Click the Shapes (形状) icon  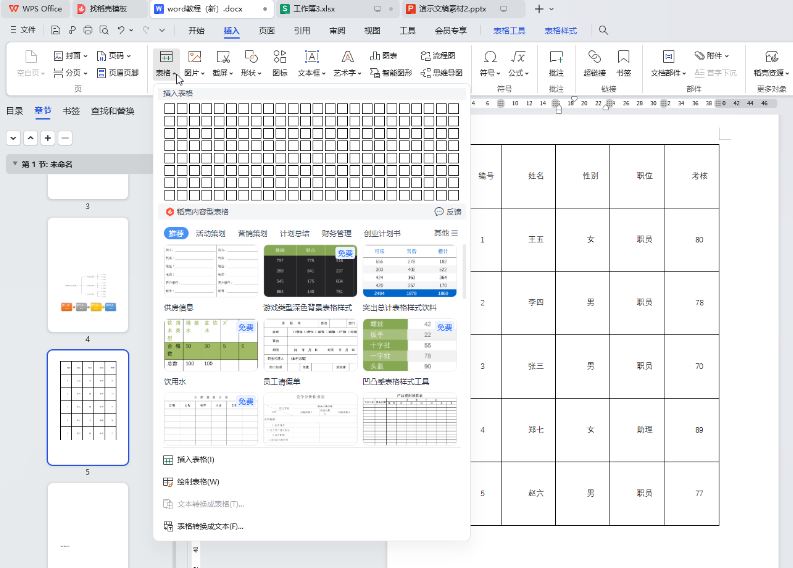pos(251,57)
